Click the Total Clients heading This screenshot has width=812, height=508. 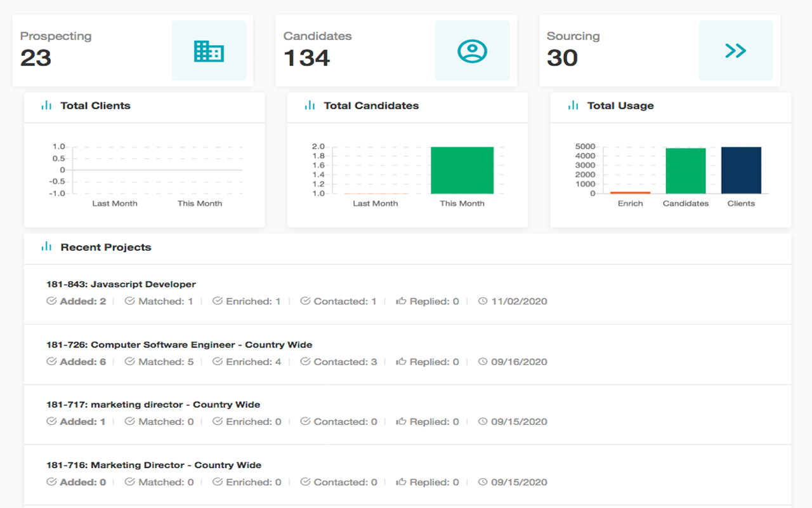click(x=95, y=105)
